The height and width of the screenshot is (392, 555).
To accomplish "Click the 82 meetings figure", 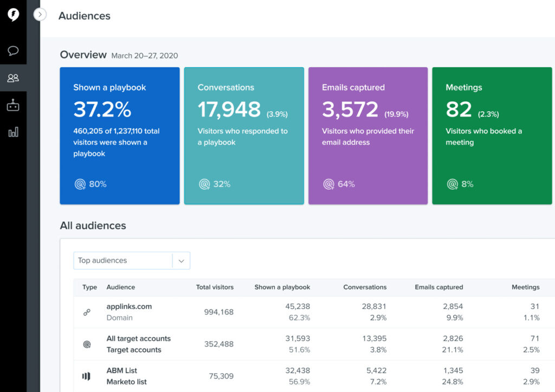I will (459, 109).
